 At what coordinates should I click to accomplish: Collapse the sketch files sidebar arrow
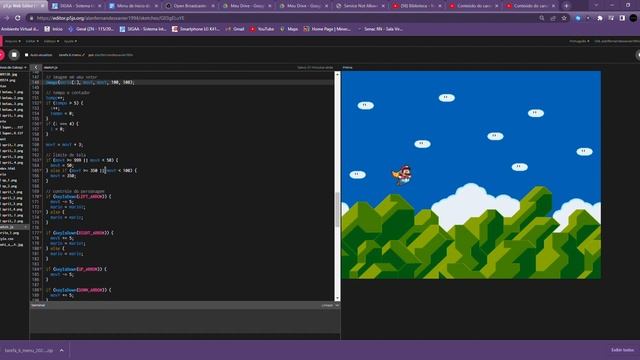[36, 67]
